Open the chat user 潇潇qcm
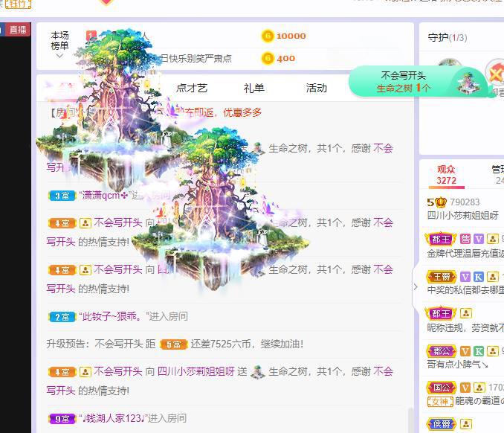This screenshot has height=433, width=504. click(105, 195)
